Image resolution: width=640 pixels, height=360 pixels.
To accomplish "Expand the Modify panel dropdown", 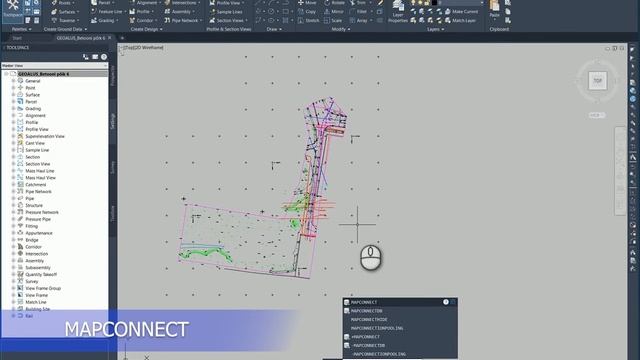I will click(x=341, y=29).
